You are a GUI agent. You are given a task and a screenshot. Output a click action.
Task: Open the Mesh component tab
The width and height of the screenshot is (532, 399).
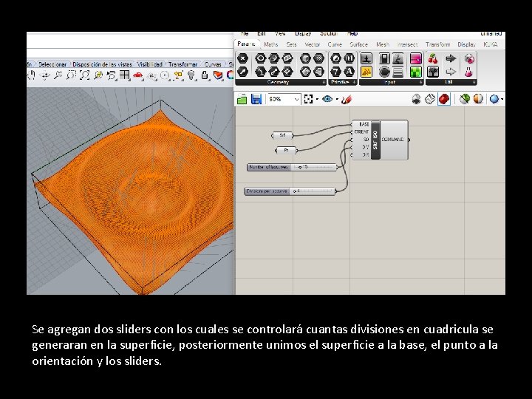point(383,44)
